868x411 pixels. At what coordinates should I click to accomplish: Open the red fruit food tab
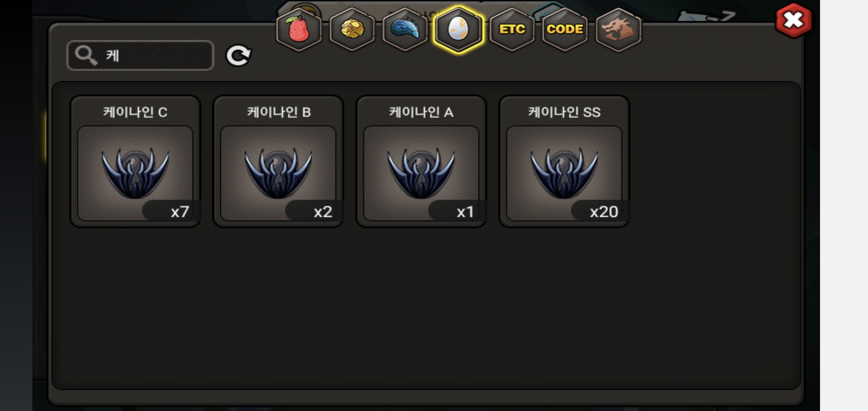pos(299,29)
